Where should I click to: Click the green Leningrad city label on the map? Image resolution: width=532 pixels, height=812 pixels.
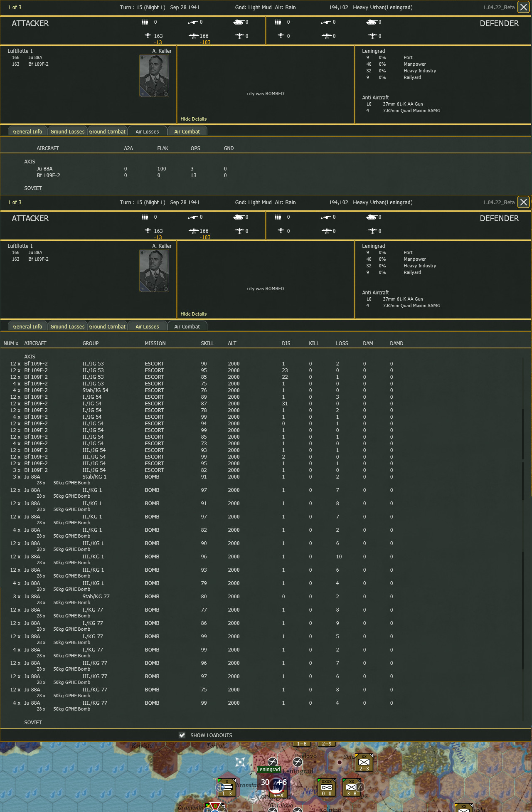click(268, 770)
